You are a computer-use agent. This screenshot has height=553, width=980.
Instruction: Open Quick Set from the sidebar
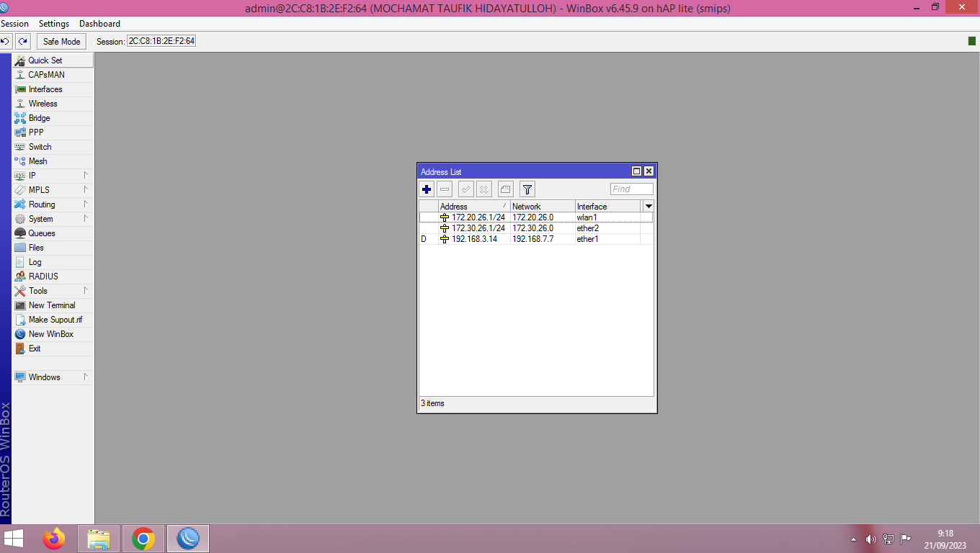click(x=53, y=60)
